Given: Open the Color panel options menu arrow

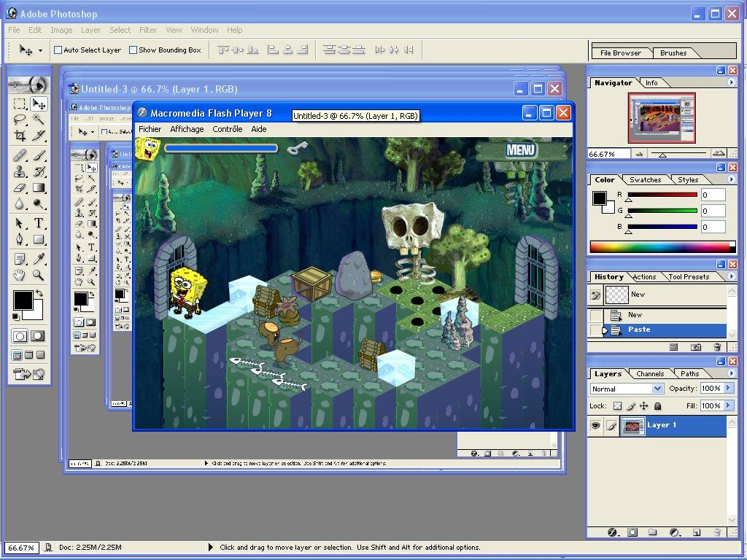Looking at the screenshot, I should click(731, 179).
